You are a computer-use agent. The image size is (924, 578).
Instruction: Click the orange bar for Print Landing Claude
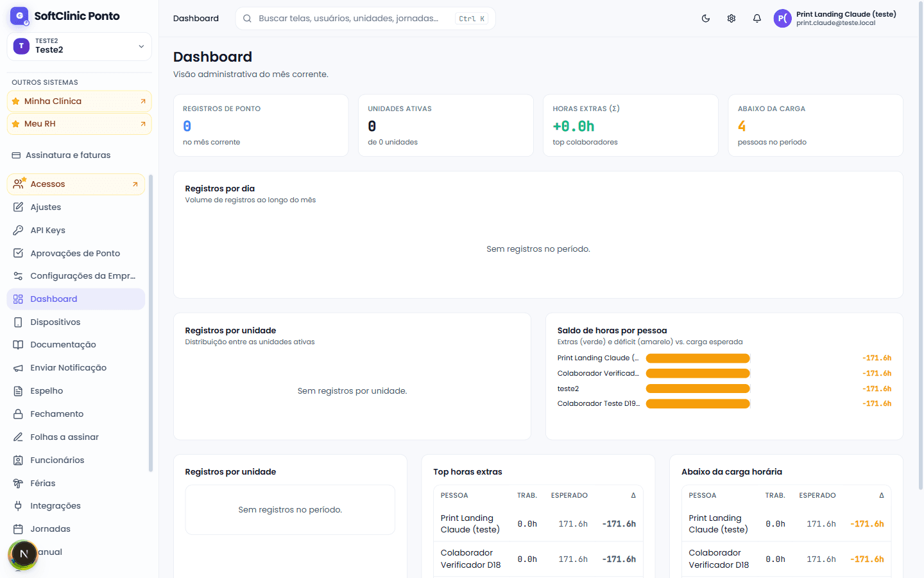click(698, 358)
